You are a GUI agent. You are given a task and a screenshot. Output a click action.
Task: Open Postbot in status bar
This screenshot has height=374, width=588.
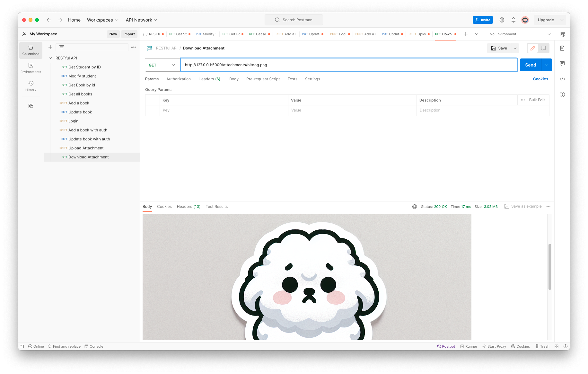click(446, 346)
